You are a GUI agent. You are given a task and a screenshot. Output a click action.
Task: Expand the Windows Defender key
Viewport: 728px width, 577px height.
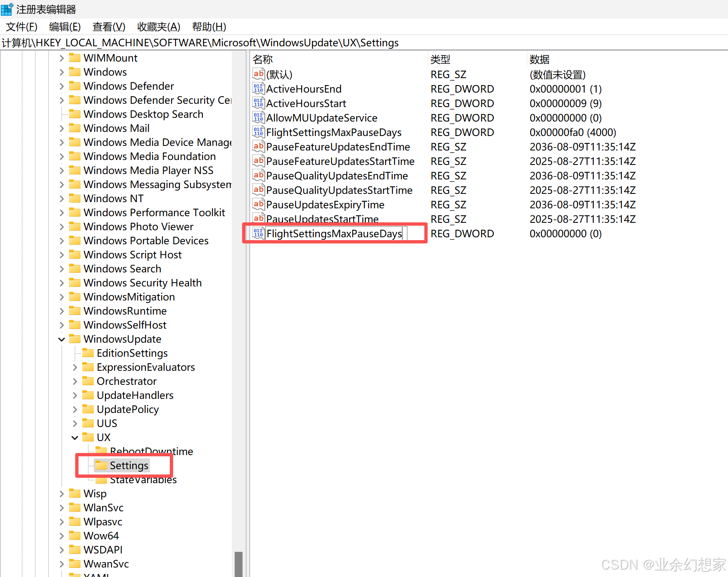pos(62,86)
